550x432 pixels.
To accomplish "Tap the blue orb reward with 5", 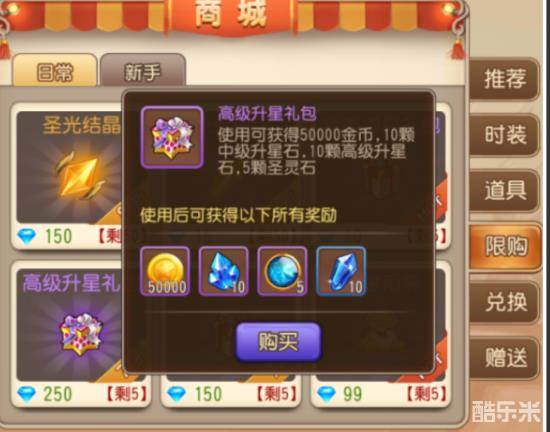I will pos(282,271).
